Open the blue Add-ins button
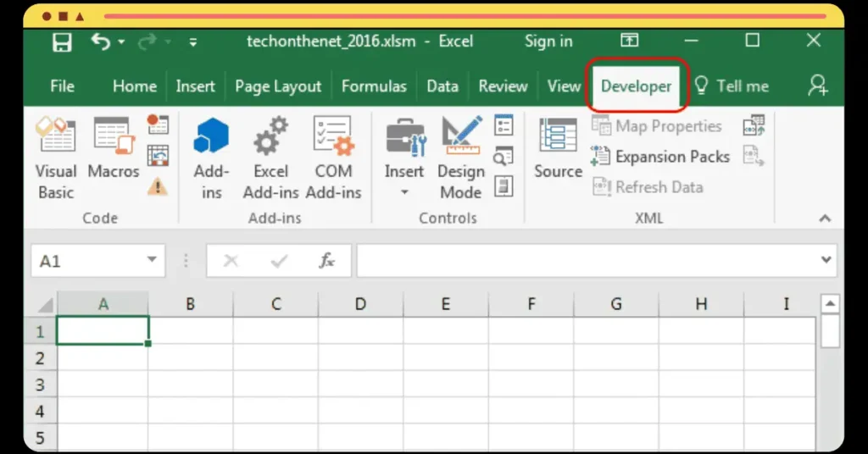The height and width of the screenshot is (454, 868). 211,158
